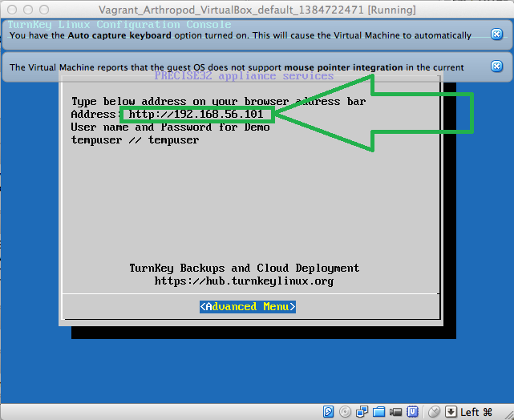Click the red close window button
This screenshot has width=514, height=420.
point(12,10)
